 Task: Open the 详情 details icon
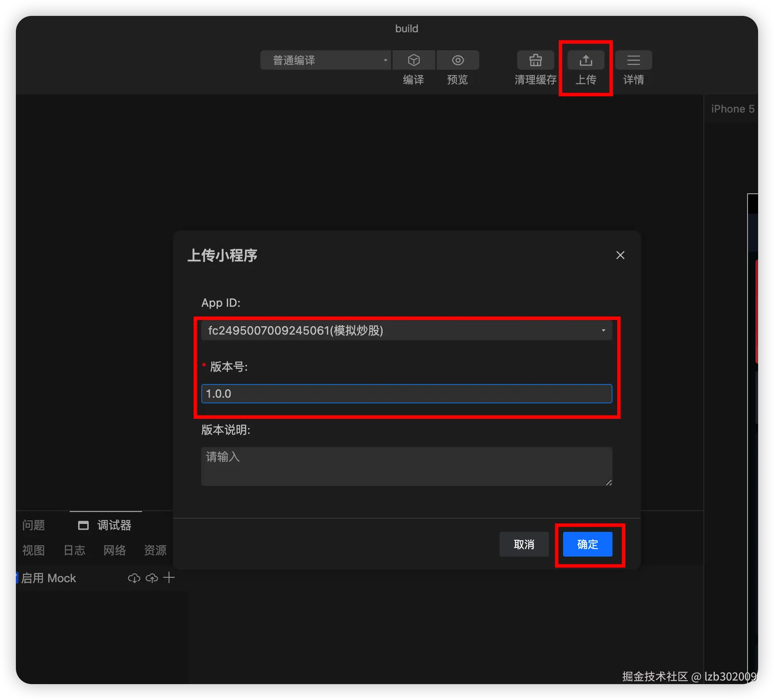[x=633, y=60]
